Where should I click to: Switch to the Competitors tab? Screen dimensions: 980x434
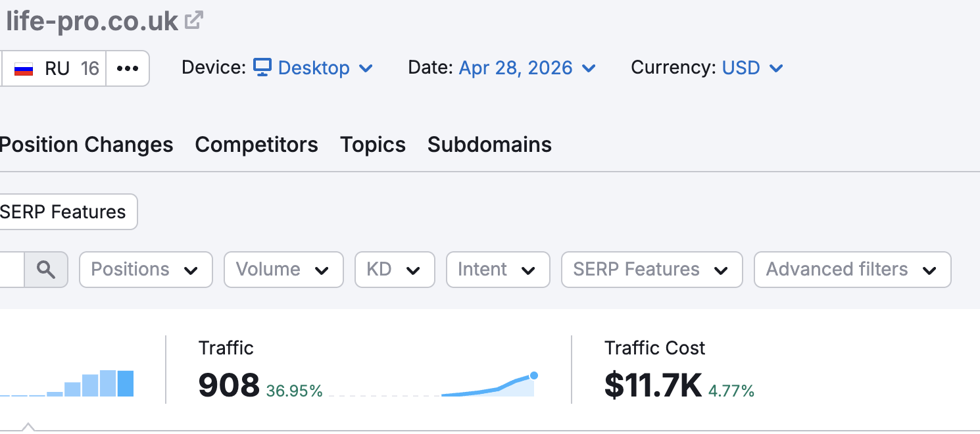coord(257,145)
